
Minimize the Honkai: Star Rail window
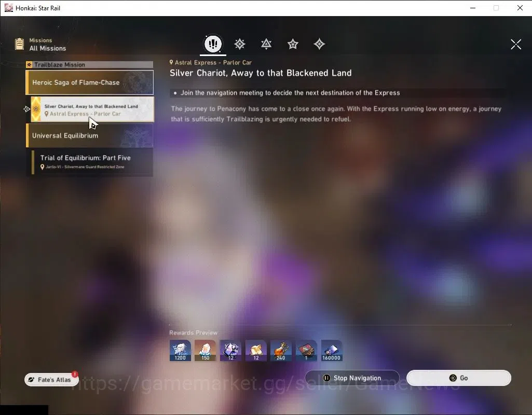tap(473, 8)
